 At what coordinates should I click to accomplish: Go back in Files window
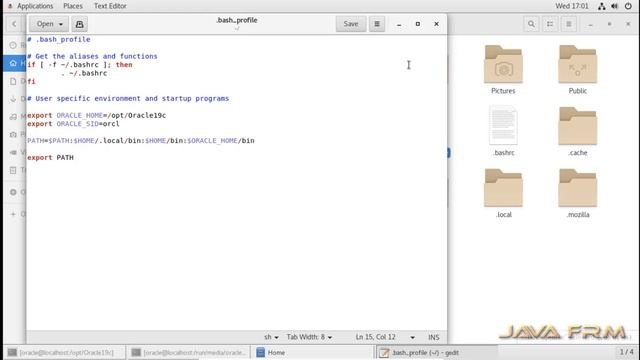[x=14, y=24]
